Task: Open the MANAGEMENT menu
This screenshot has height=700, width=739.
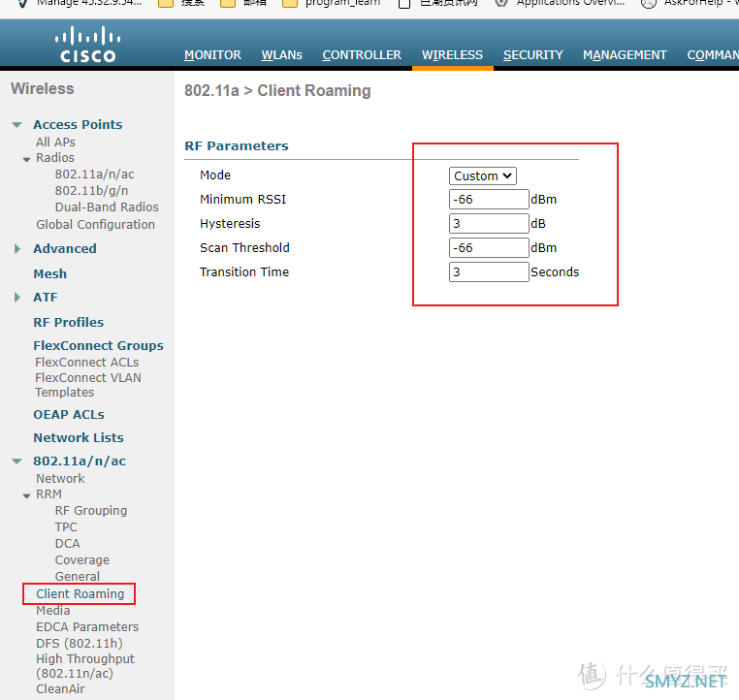Action: point(625,55)
